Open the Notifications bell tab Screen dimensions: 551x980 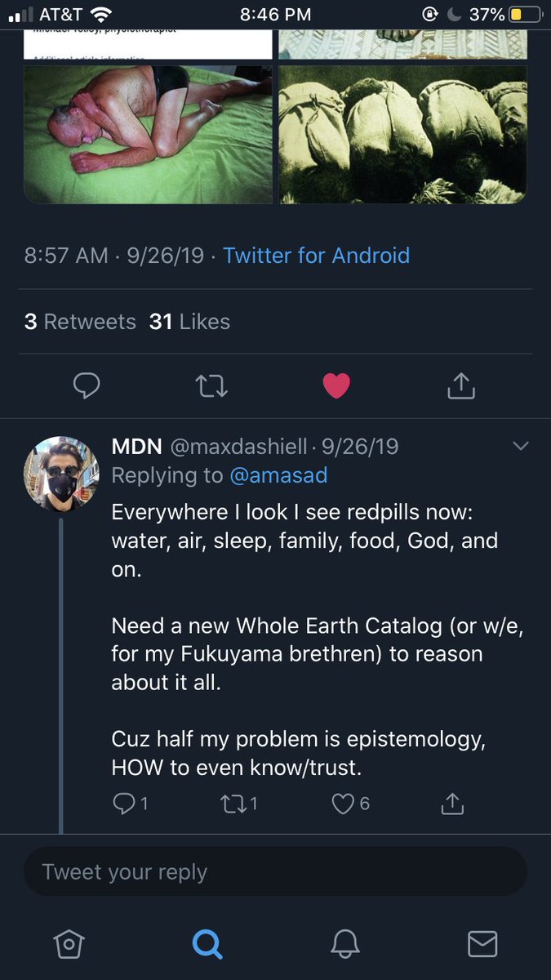click(344, 944)
